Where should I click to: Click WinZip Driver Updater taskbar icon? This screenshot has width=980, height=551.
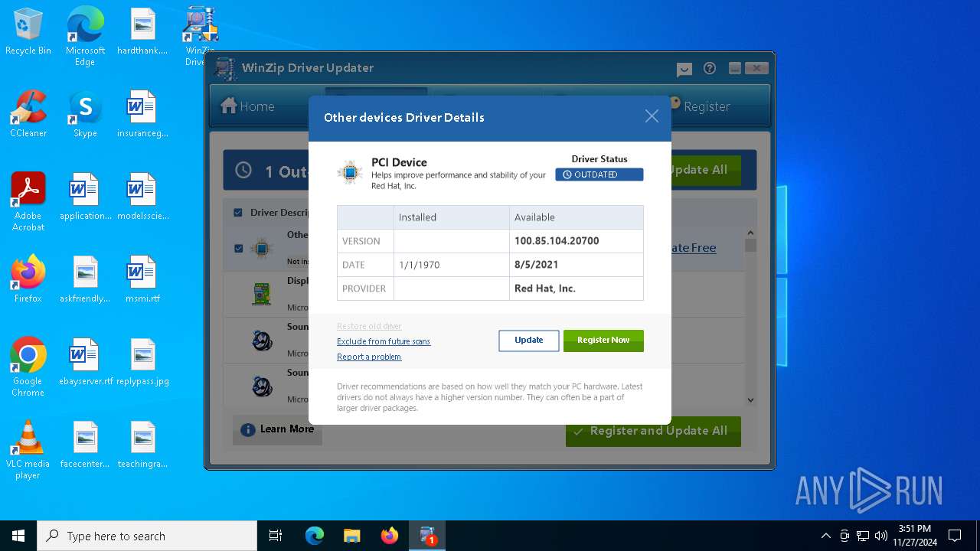pyautogui.click(x=427, y=536)
